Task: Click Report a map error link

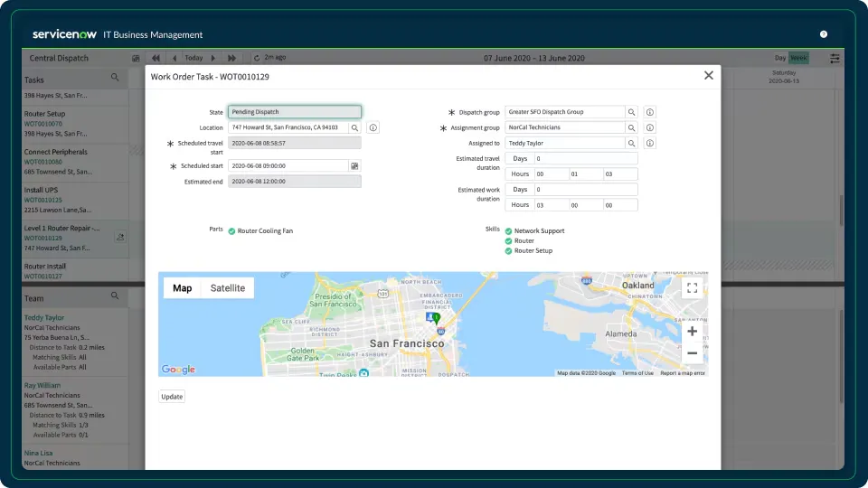Action: (683, 373)
